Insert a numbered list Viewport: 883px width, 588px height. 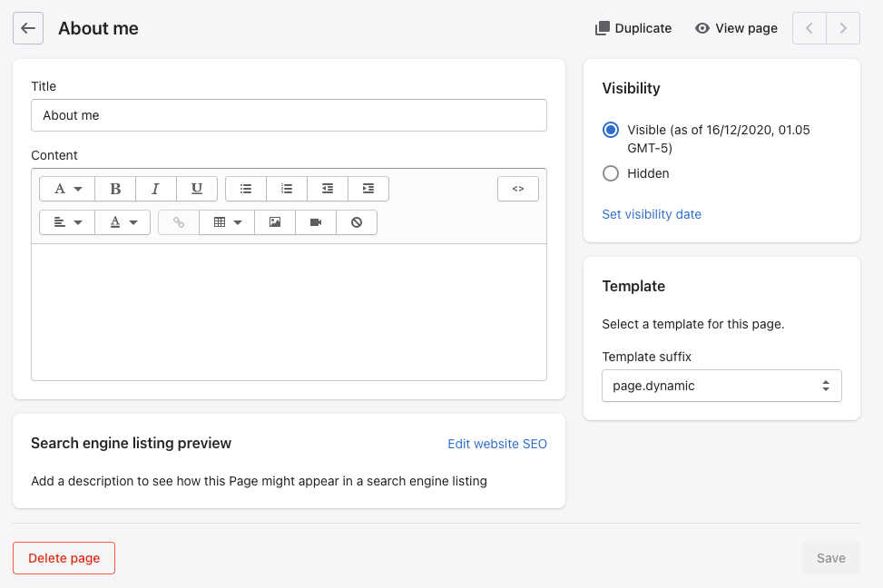click(287, 189)
